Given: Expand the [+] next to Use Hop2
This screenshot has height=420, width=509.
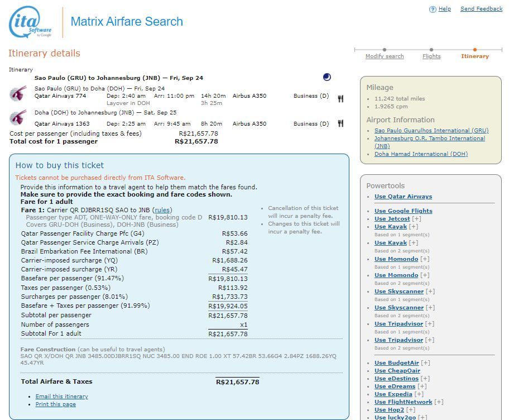Looking at the screenshot, I should (x=411, y=409).
